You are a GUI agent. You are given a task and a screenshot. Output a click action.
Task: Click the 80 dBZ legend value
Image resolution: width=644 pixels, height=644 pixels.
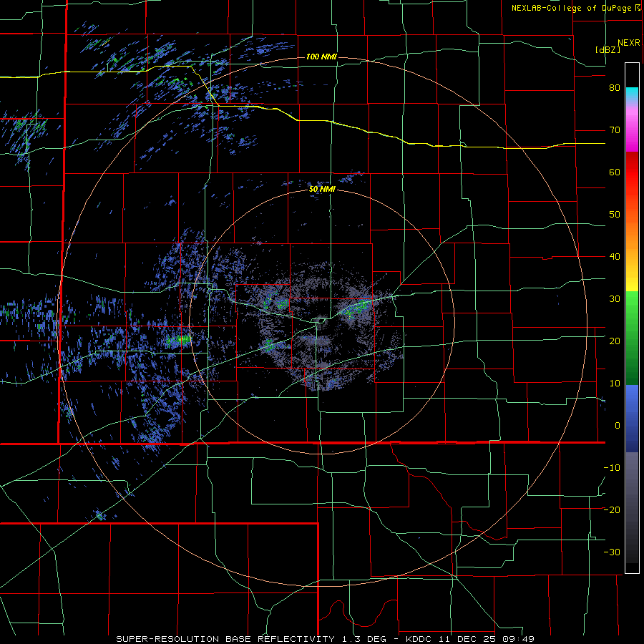[x=615, y=88]
